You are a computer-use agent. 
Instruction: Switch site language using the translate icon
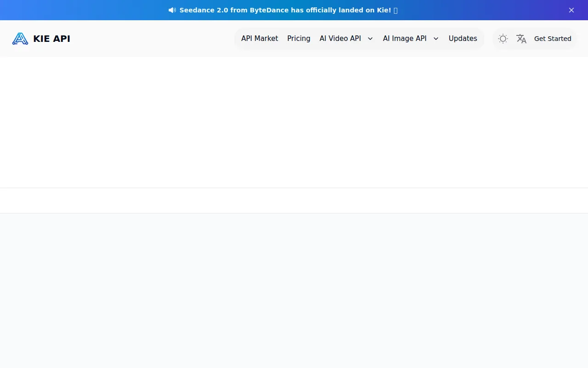[521, 39]
